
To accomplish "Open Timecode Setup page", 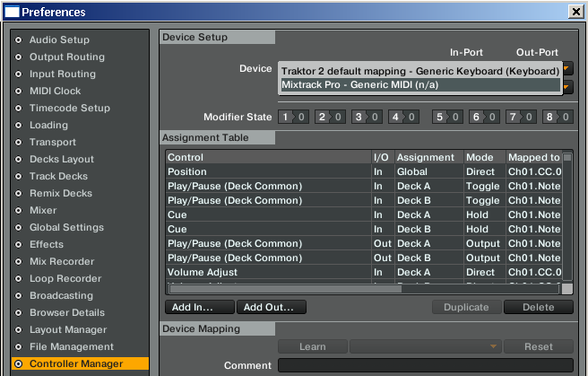I will click(69, 108).
